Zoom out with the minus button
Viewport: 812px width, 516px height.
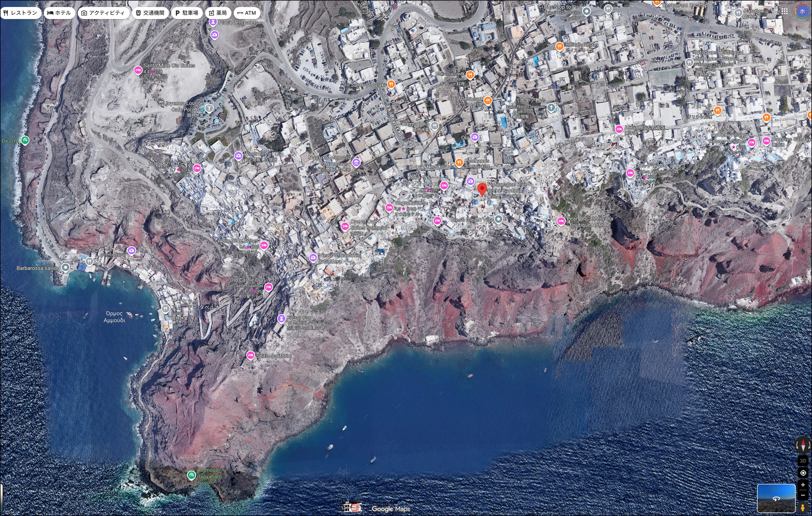point(803,495)
